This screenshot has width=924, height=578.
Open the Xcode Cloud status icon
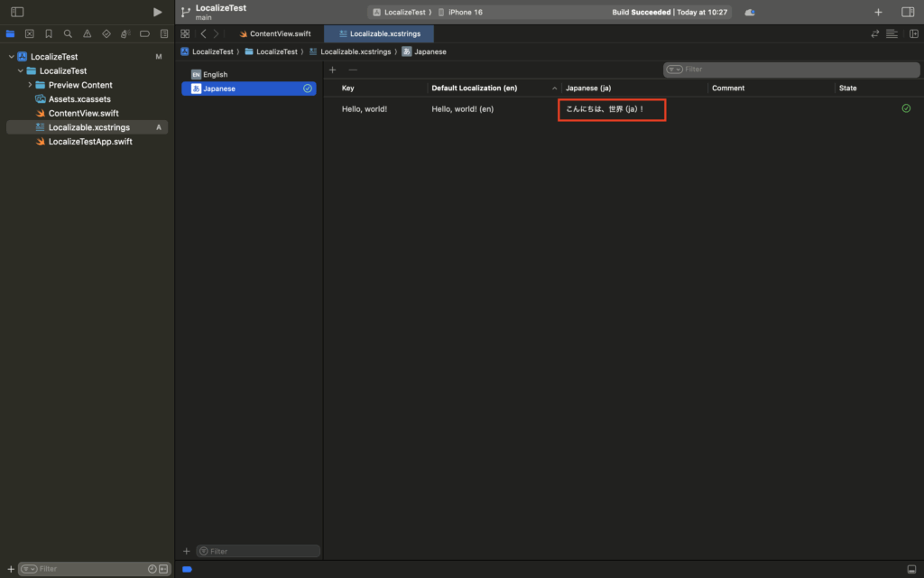point(750,12)
